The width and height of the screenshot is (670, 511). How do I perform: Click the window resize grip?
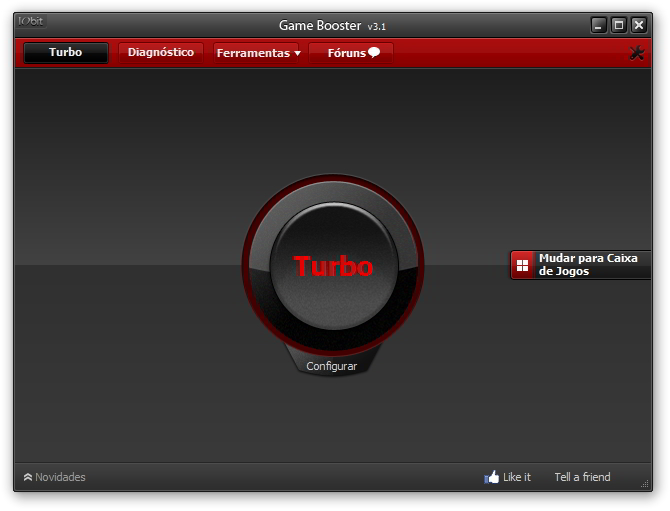645,484
